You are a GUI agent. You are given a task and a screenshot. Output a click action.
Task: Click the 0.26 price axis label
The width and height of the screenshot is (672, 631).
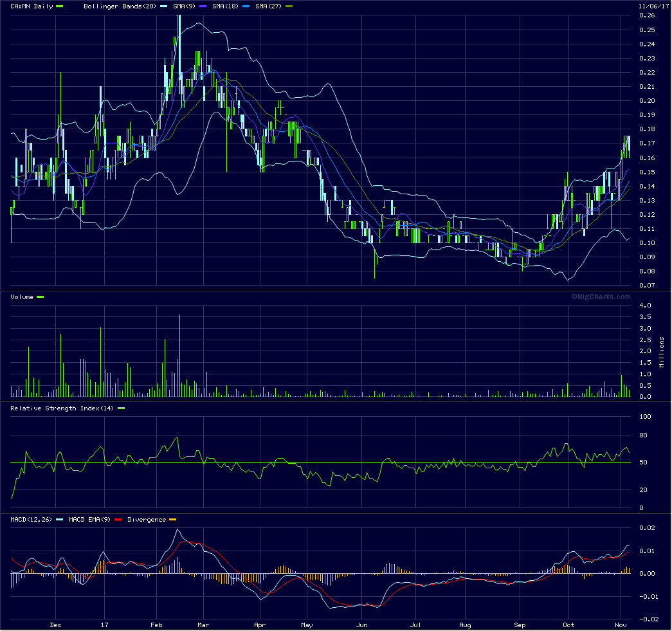click(x=647, y=15)
